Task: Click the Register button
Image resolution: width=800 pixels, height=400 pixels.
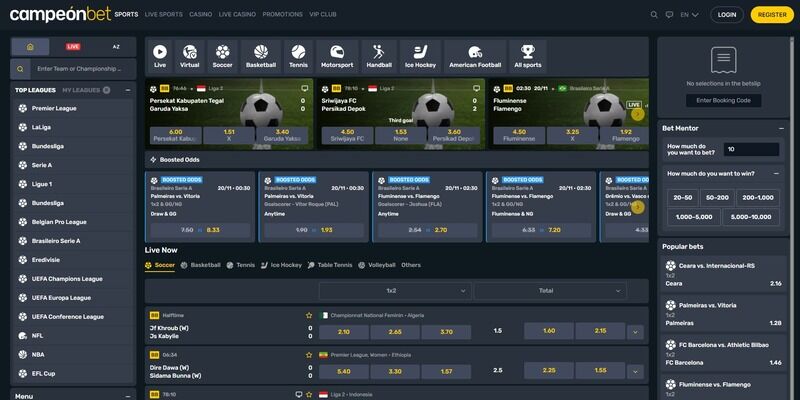Action: pyautogui.click(x=772, y=15)
